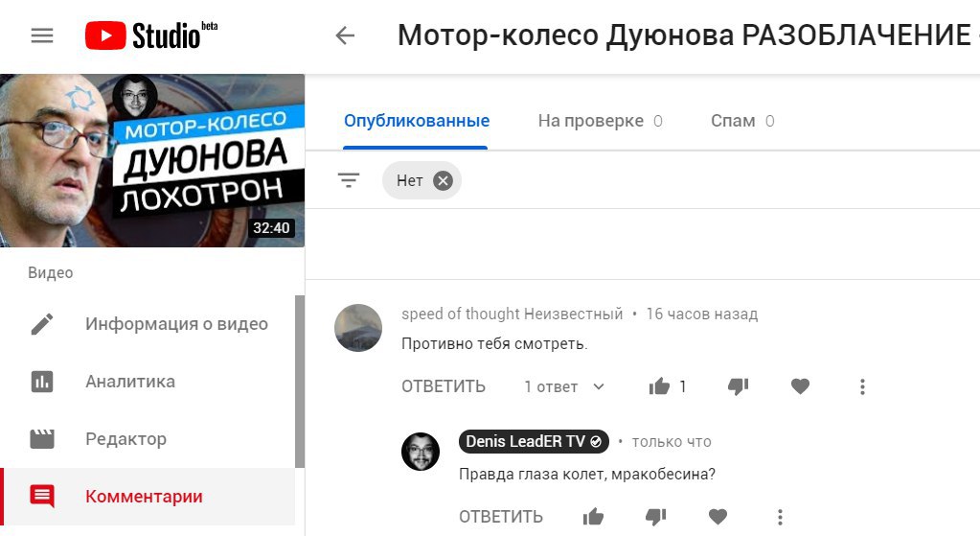Switch to the "Спам" tab
Image resolution: width=980 pixels, height=536 pixels.
tap(742, 121)
